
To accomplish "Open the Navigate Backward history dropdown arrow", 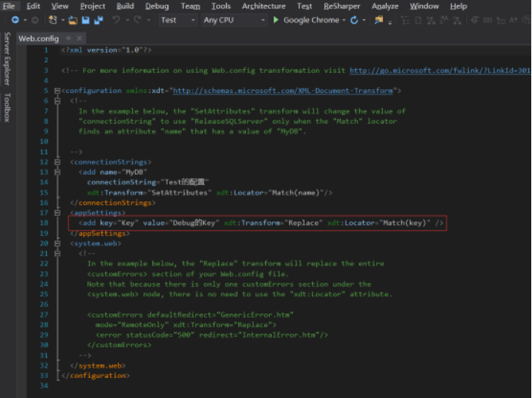I will (x=25, y=20).
